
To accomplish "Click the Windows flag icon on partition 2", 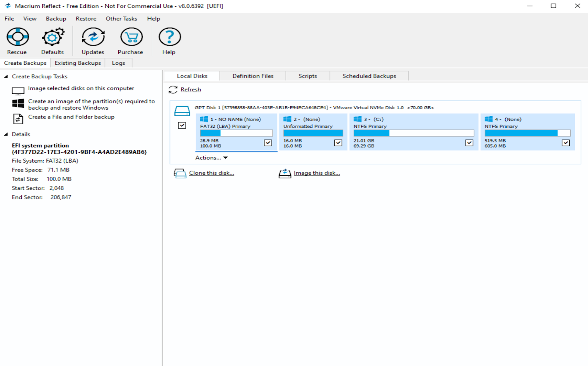I will 287,119.
